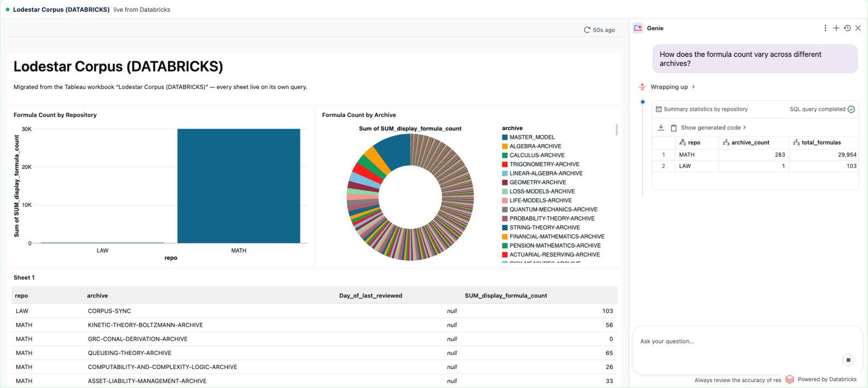Click the user question bubble in Genie
This screenshot has width=868, height=388.
click(x=755, y=59)
